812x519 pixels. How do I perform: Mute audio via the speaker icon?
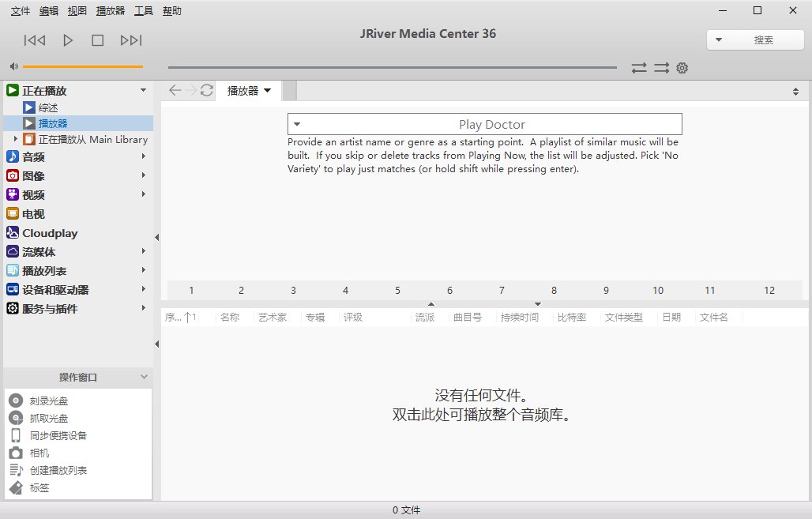[14, 66]
